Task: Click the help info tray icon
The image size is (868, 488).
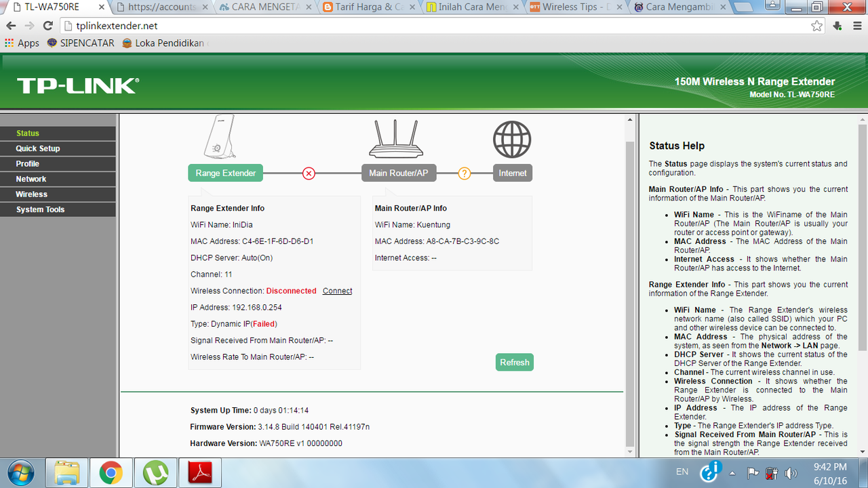Action: click(711, 472)
